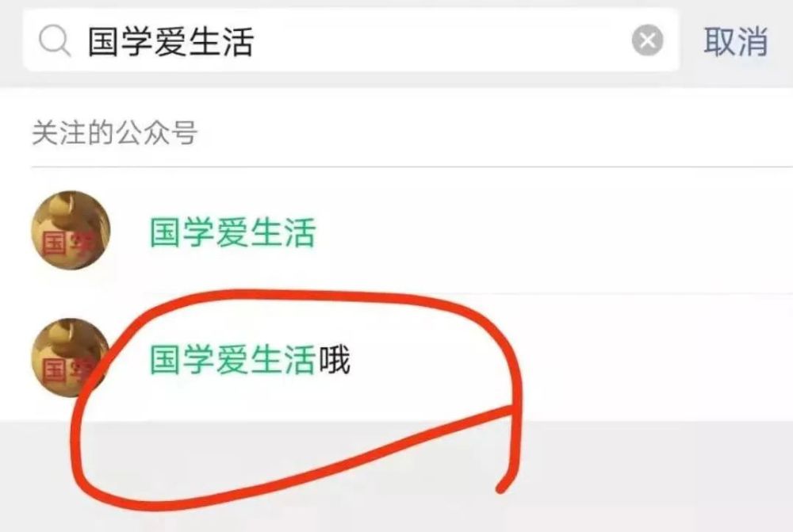
Task: Select the 关注的公众号 section header
Action: (x=115, y=132)
